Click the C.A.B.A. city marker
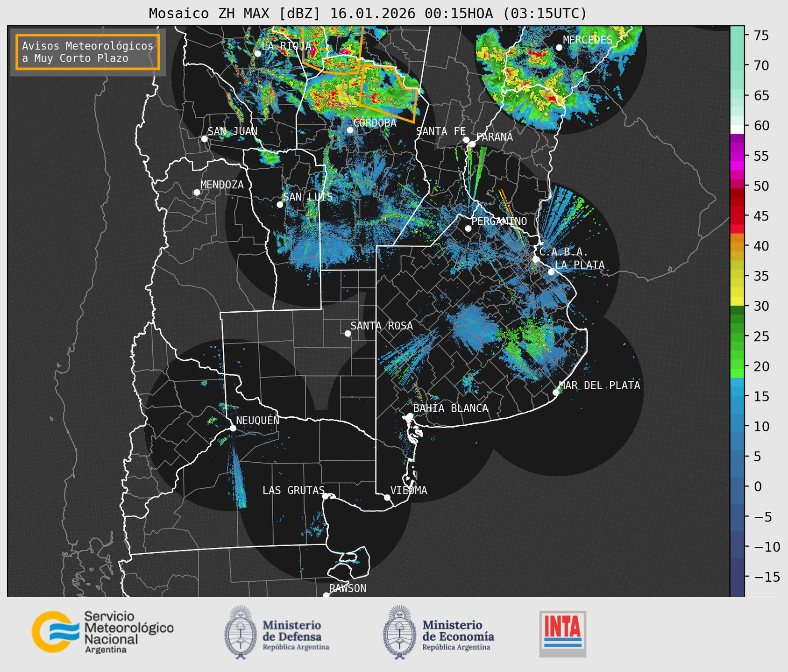 (x=536, y=259)
